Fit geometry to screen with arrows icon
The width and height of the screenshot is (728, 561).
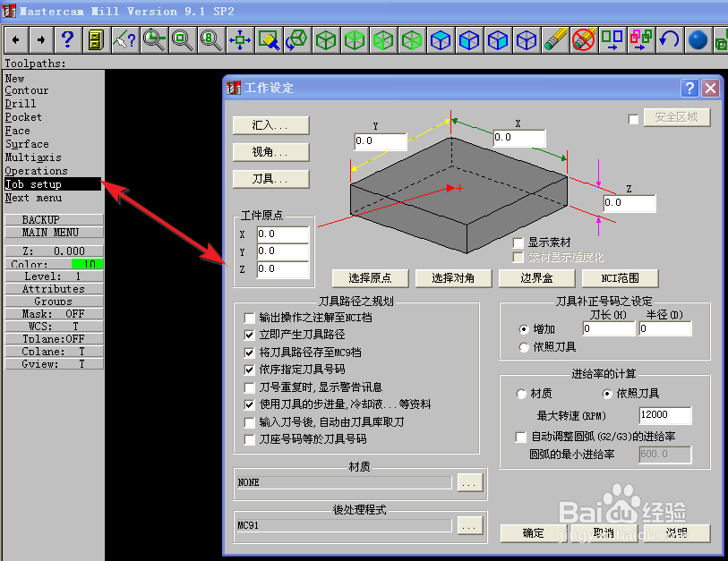[240, 40]
